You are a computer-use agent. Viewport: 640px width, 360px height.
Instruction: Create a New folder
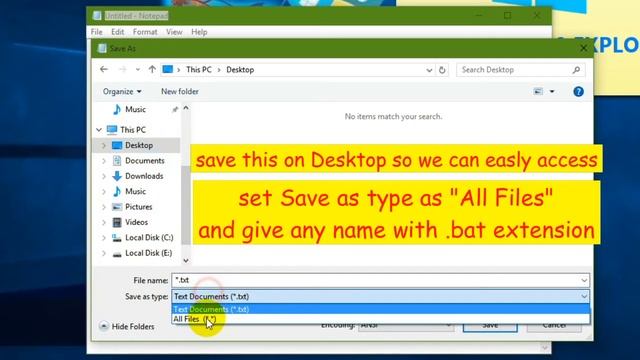click(x=180, y=91)
